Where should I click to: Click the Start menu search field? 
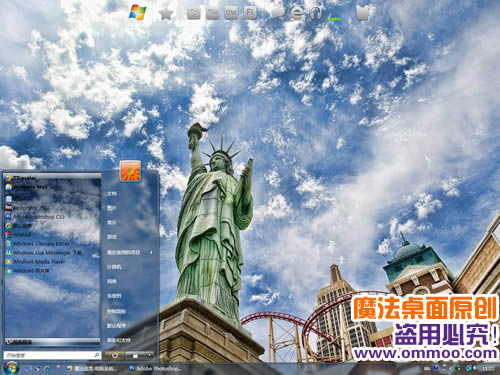click(52, 355)
